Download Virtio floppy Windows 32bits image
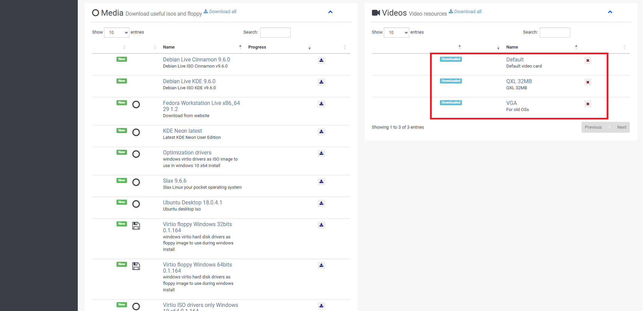 321,225
